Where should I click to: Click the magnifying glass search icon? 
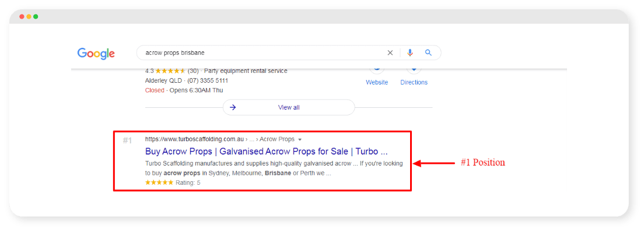(x=428, y=52)
